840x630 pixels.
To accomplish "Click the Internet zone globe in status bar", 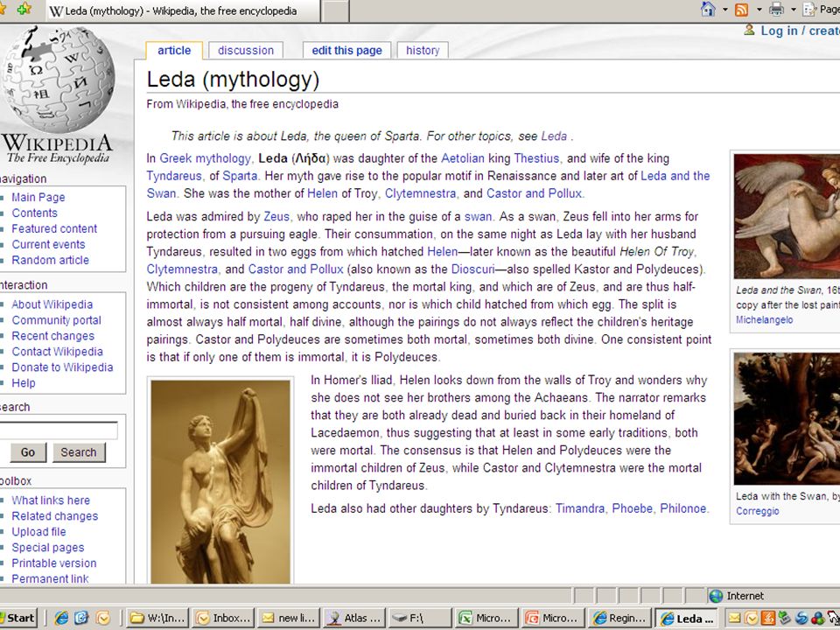I will [x=716, y=596].
